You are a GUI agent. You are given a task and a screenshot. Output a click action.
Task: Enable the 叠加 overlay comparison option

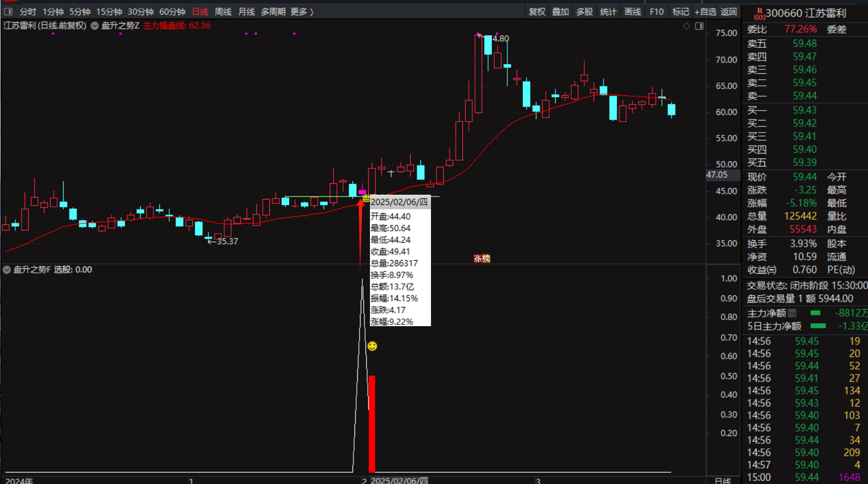pyautogui.click(x=560, y=12)
